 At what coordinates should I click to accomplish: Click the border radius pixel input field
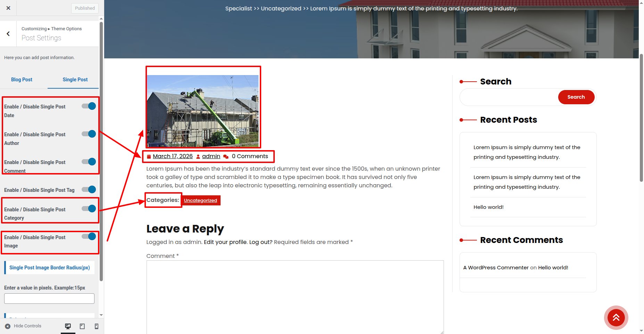click(x=49, y=299)
